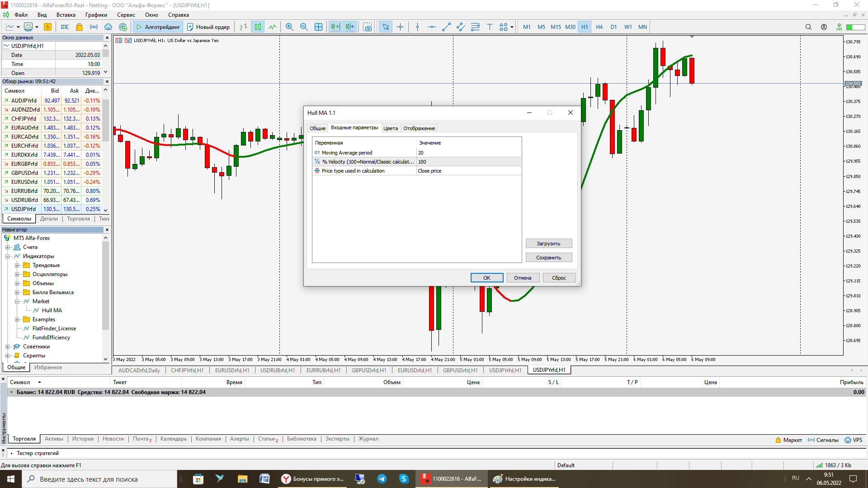This screenshot has height=488, width=868.
Task: Open the Цвета tab in dialog
Action: 391,128
